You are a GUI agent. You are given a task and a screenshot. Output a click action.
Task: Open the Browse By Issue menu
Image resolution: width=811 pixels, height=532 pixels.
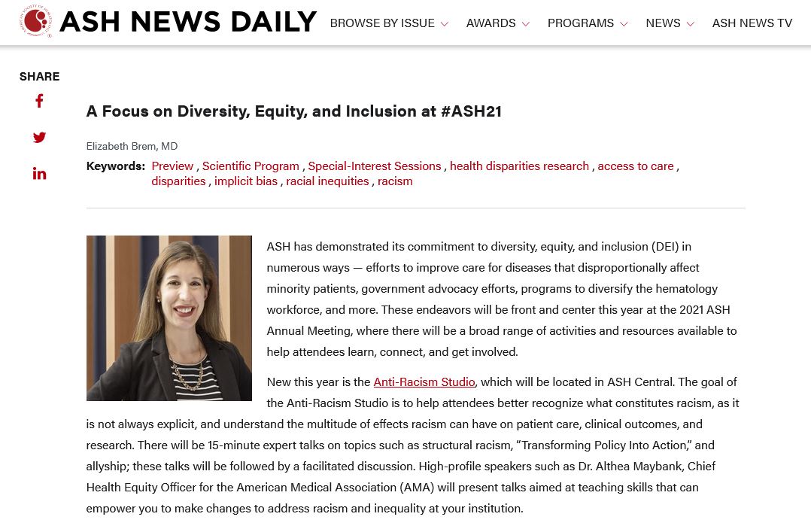pyautogui.click(x=382, y=23)
